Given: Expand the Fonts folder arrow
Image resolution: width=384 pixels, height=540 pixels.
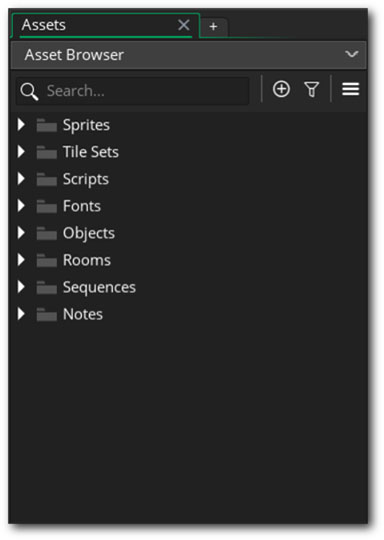Looking at the screenshot, I should click(x=21, y=206).
